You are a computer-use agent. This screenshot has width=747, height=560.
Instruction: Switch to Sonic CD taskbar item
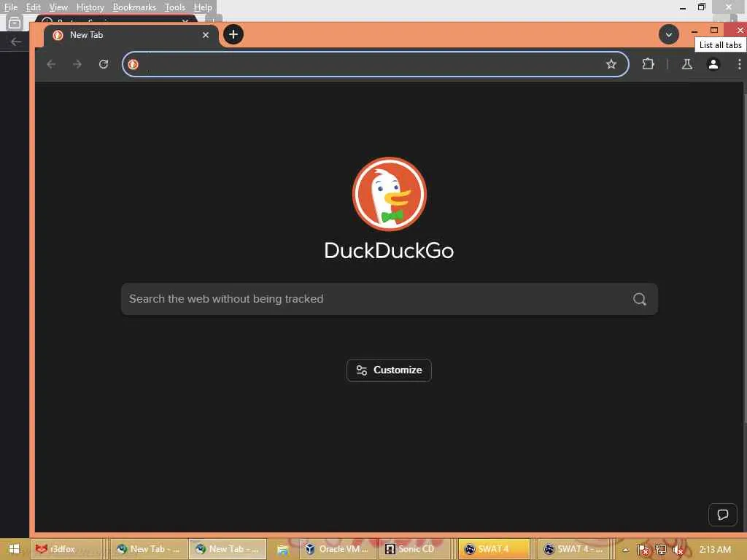[416, 549]
